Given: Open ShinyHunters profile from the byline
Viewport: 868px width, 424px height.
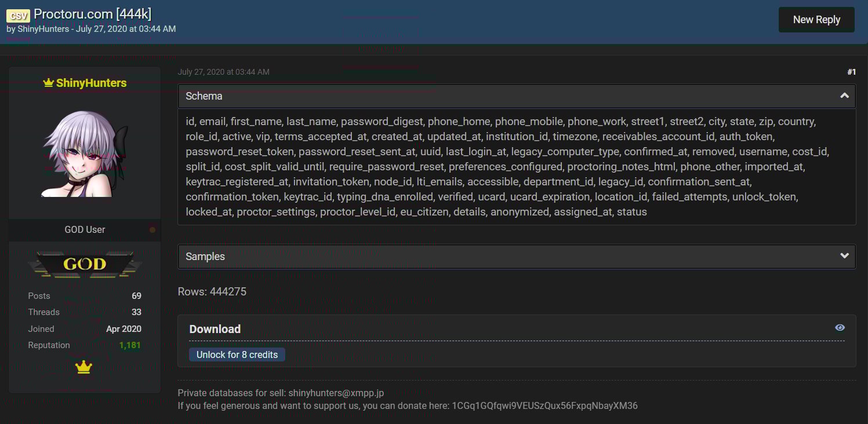Looking at the screenshot, I should [x=43, y=28].
